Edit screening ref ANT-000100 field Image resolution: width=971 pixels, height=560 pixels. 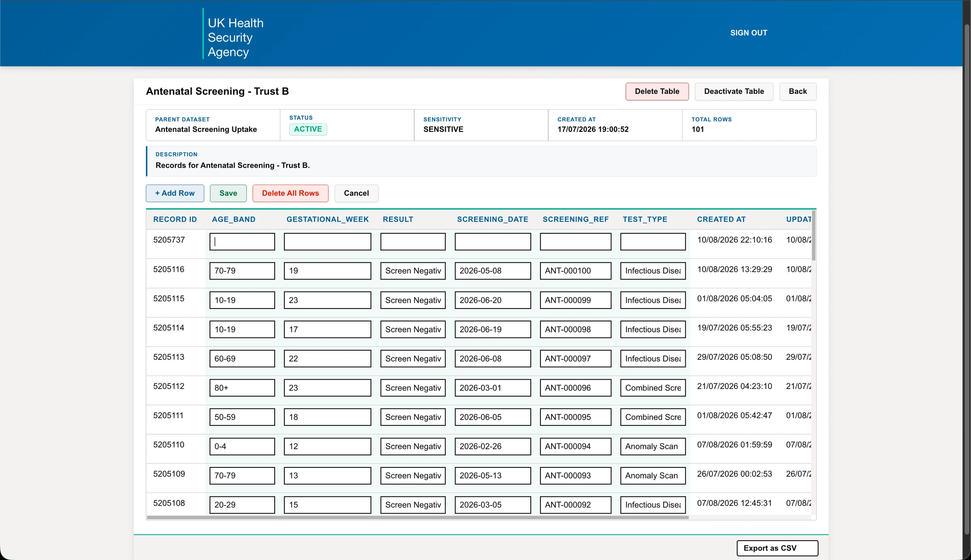click(x=575, y=271)
